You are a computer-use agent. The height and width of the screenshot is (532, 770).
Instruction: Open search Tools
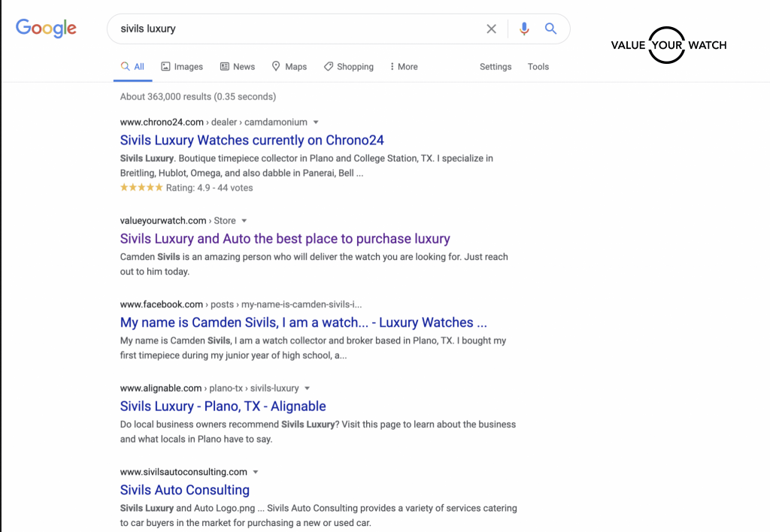[538, 67]
